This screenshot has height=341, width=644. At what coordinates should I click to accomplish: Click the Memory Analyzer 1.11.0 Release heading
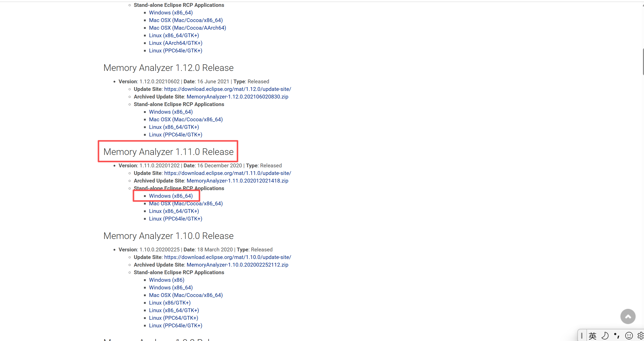[x=168, y=152]
